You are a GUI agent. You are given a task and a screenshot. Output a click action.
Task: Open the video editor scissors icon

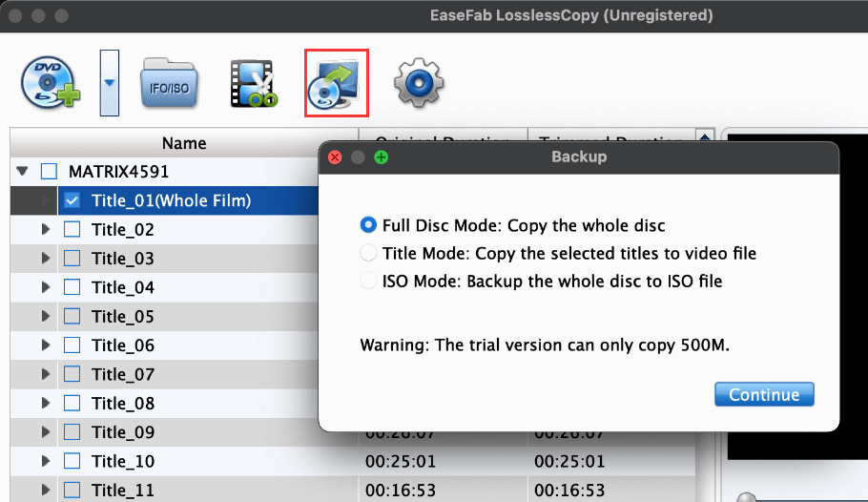point(254,83)
